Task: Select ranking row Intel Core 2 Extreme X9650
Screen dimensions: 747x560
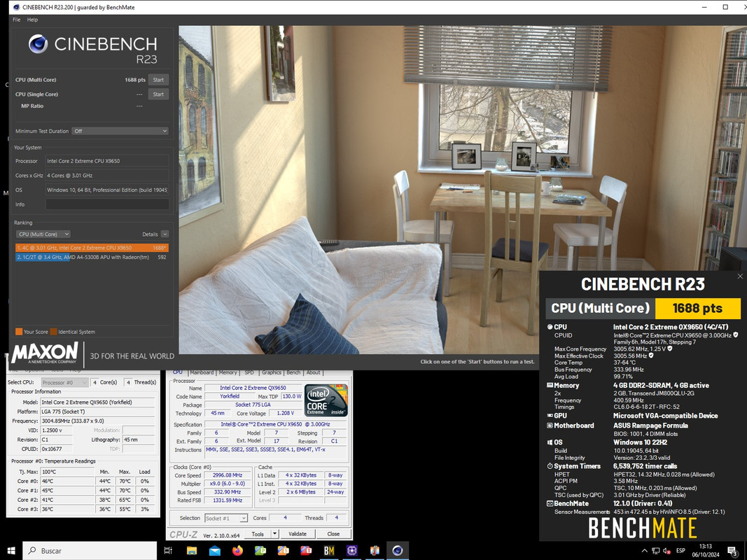Action: click(x=92, y=248)
